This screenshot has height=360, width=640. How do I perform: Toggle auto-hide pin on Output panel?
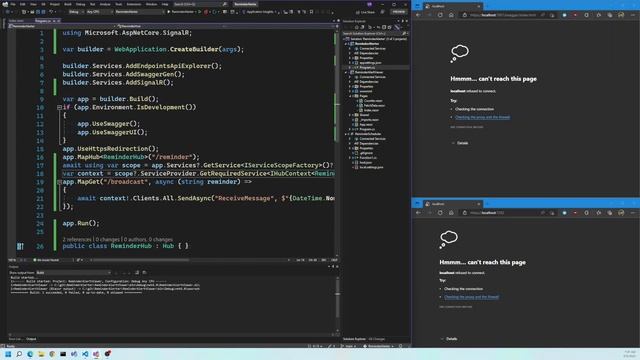point(333,267)
